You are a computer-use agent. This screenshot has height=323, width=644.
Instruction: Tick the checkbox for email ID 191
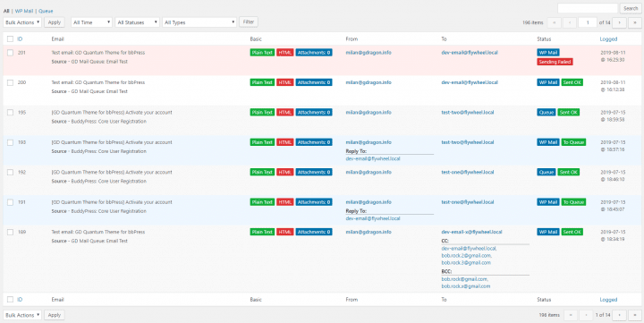[10, 202]
